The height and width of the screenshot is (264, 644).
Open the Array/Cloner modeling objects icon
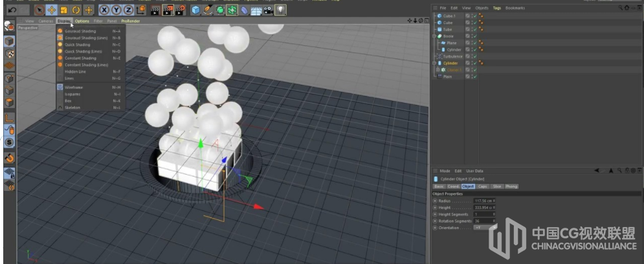[x=232, y=10]
